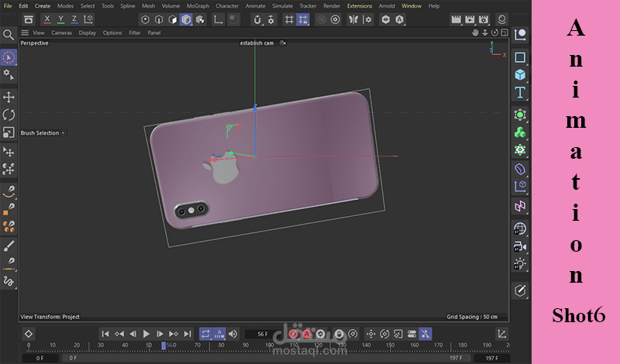Open the pencil edit icon in the right toolbar
The image size is (620, 364).
[x=520, y=290]
